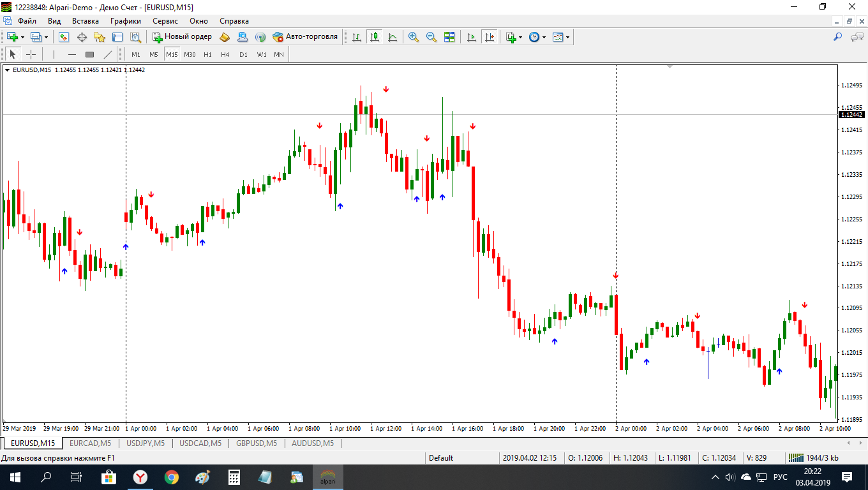Open the Strategy Tester magnifier icon
868x490 pixels.
pos(135,37)
